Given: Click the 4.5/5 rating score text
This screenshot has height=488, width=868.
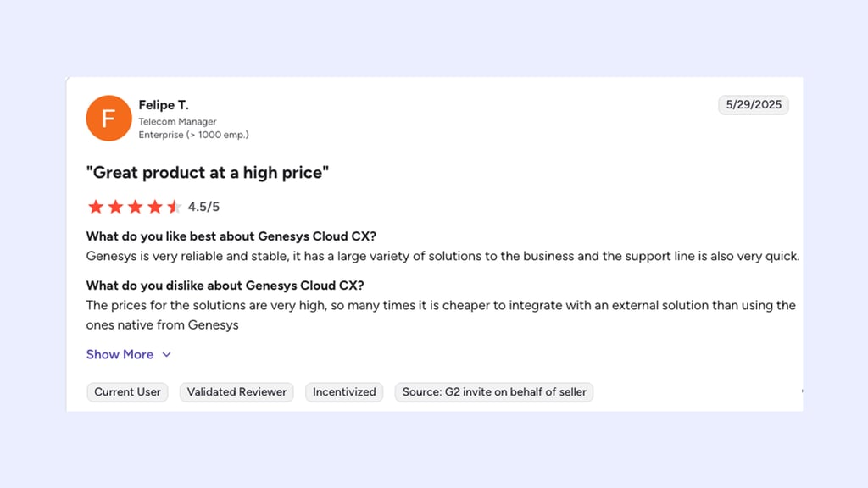Looking at the screenshot, I should click(x=203, y=207).
